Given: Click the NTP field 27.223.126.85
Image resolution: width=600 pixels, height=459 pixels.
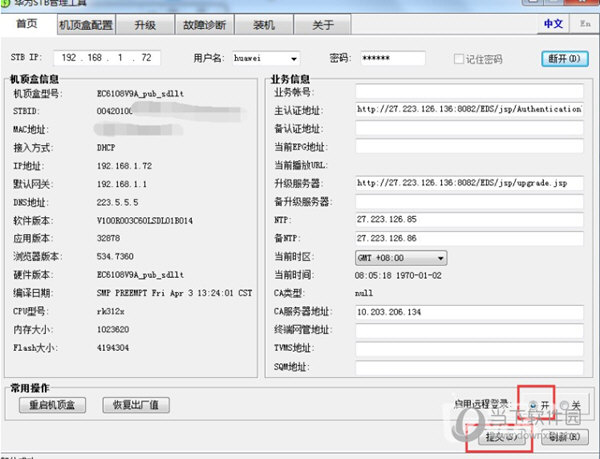Looking at the screenshot, I should pos(469,220).
